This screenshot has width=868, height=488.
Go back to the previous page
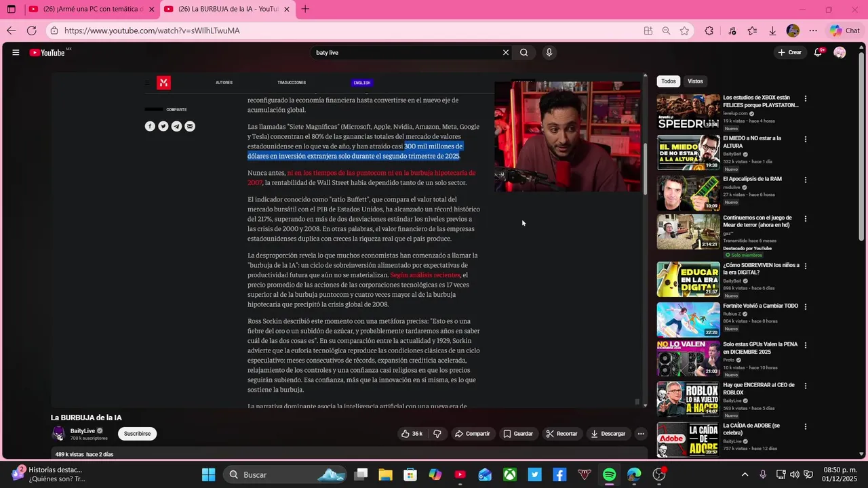(11, 30)
